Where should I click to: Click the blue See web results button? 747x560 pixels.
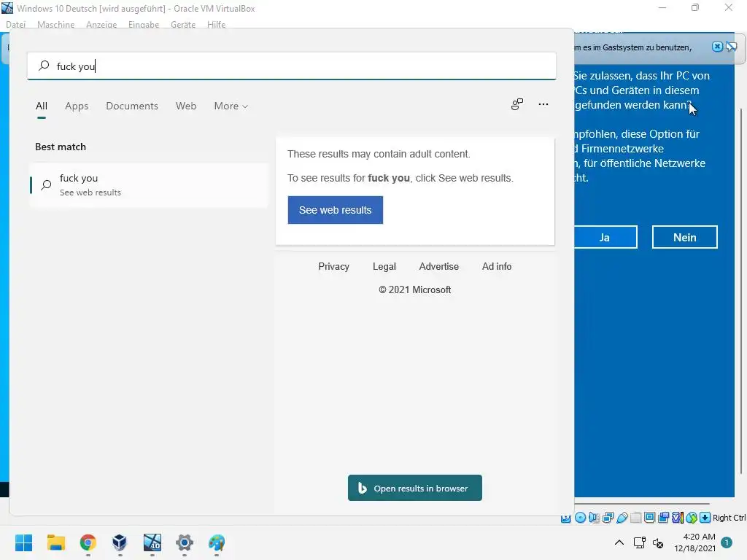336,210
